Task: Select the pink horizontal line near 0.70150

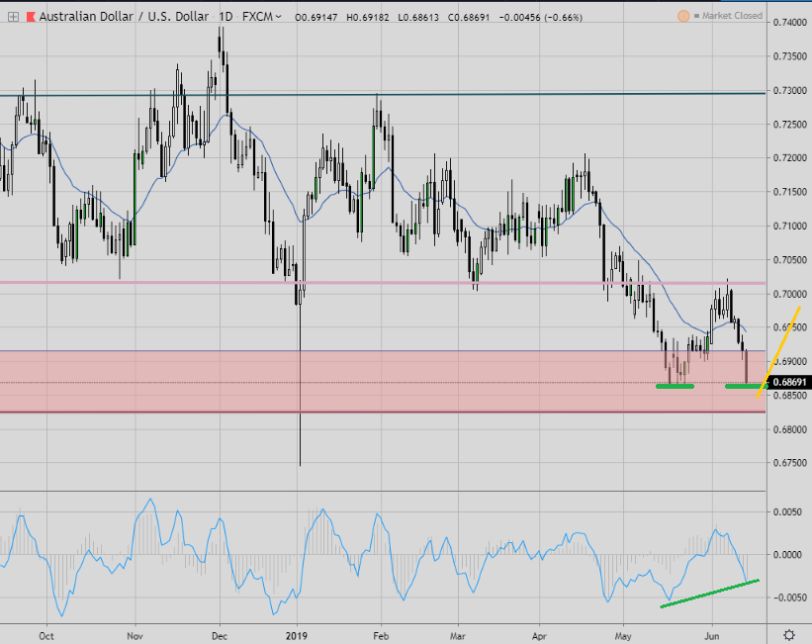Action: tap(383, 282)
